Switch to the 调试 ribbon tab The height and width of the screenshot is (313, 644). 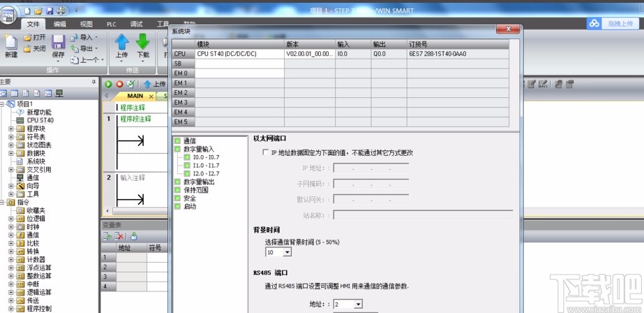click(136, 24)
